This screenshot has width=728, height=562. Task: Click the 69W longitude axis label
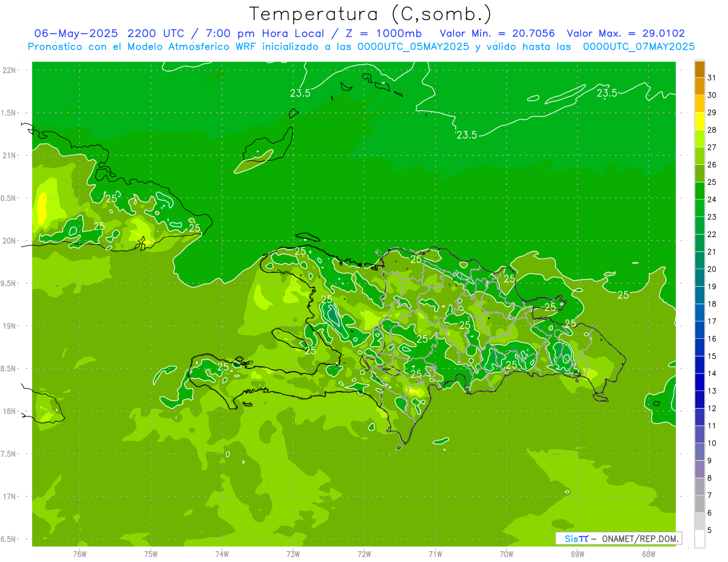pyautogui.click(x=578, y=554)
